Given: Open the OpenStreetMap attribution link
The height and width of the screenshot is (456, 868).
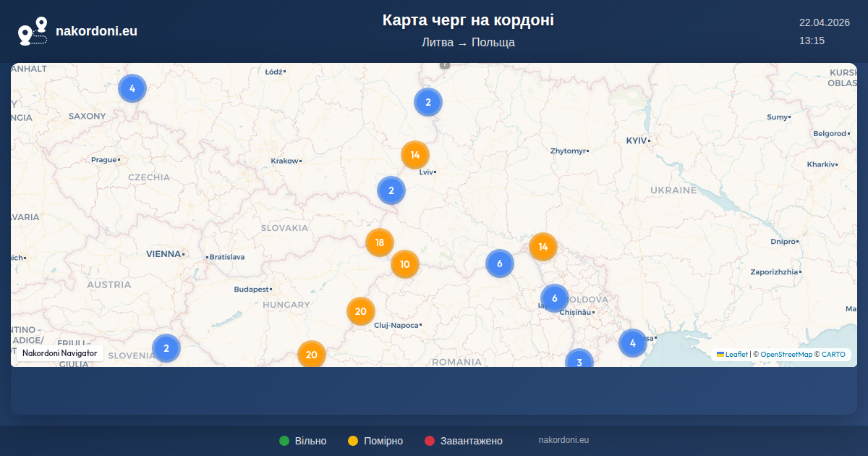Looking at the screenshot, I should click(x=786, y=355).
